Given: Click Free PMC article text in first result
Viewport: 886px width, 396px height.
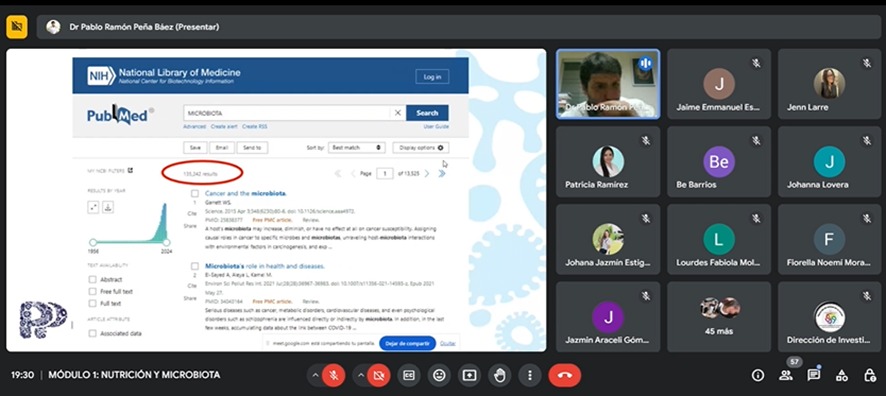Looking at the screenshot, I should pyautogui.click(x=272, y=219).
